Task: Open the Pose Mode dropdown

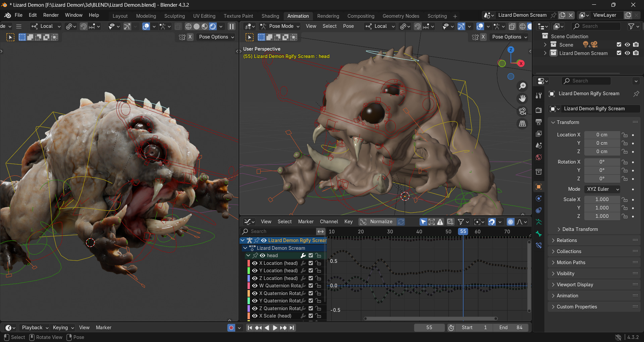Action: (x=280, y=26)
